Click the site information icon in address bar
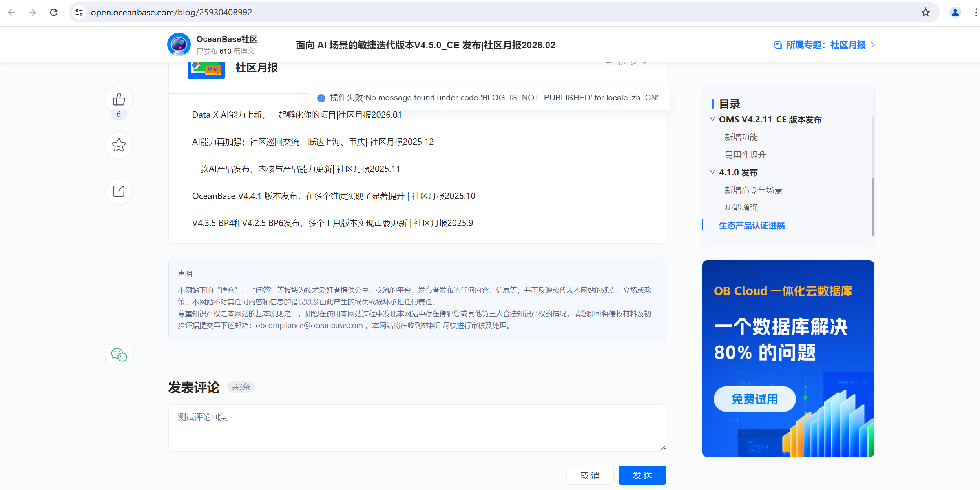This screenshot has height=490, width=980. [79, 12]
